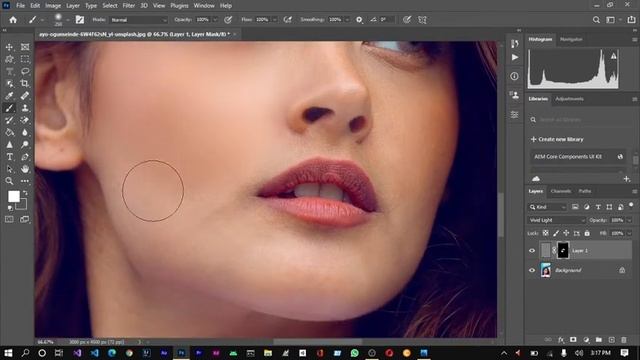Select the Dodge tool
Image resolution: width=640 pixels, height=360 pixels.
click(25, 144)
